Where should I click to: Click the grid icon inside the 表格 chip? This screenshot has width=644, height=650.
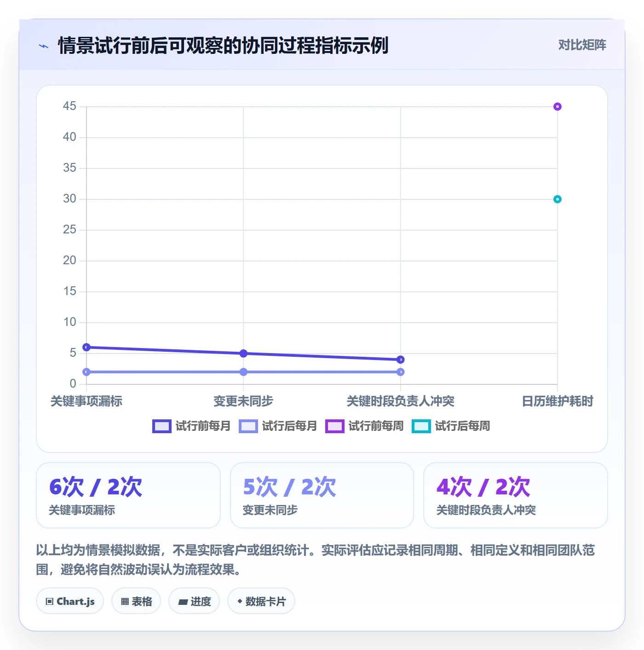click(x=125, y=602)
